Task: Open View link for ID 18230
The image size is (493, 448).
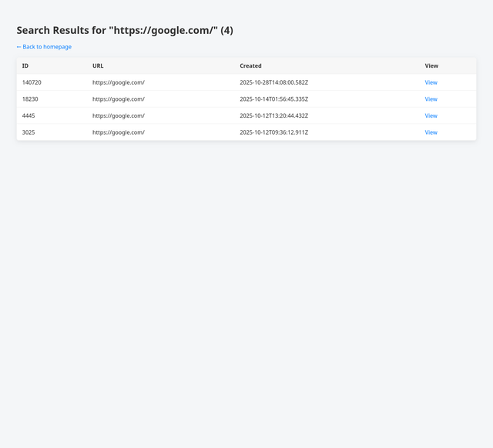Action: (431, 99)
